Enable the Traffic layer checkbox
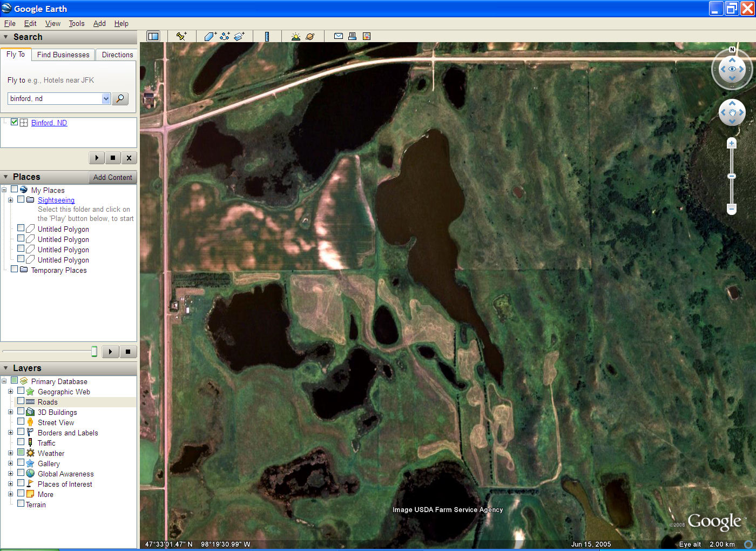Image resolution: width=756 pixels, height=551 pixels. [21, 442]
